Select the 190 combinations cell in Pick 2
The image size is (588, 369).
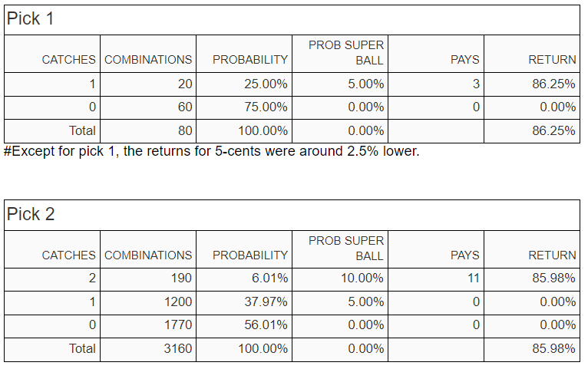(148, 279)
